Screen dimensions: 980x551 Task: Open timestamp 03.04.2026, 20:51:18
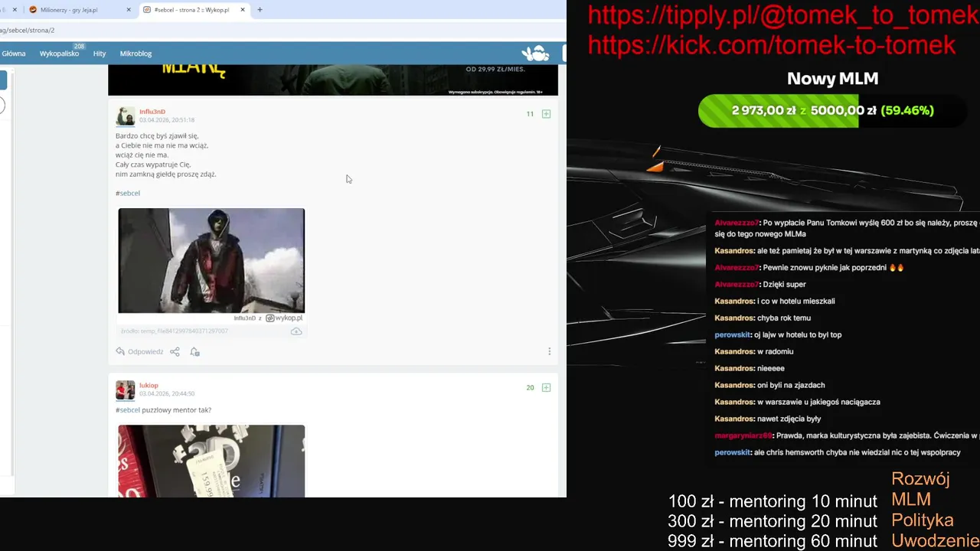[x=167, y=120]
